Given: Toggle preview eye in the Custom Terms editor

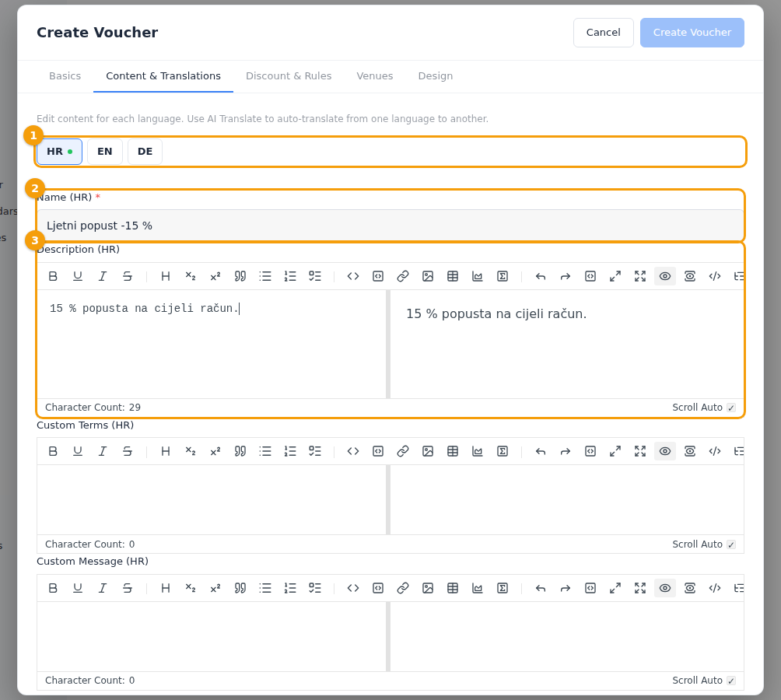Looking at the screenshot, I should click(665, 451).
